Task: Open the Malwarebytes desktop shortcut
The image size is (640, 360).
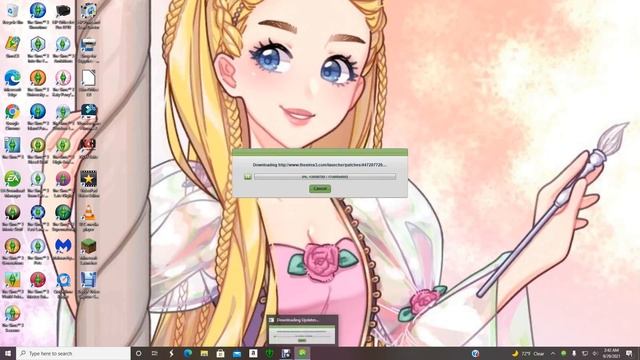Action: [63, 249]
